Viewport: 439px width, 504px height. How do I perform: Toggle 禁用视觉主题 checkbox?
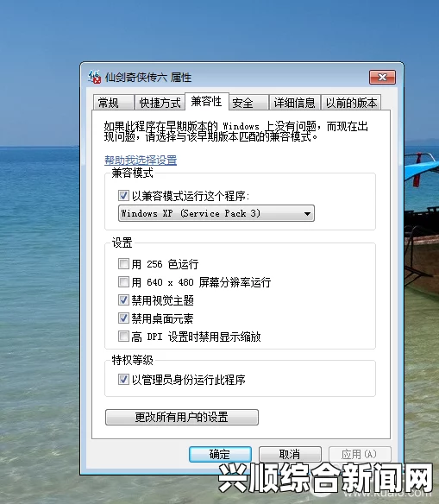[x=123, y=299]
